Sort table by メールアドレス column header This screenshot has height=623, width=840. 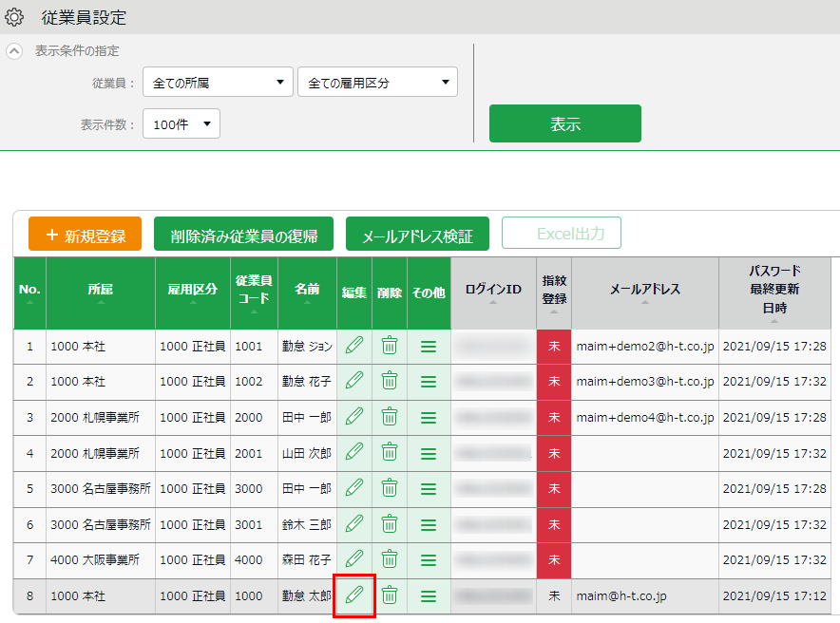coord(645,293)
